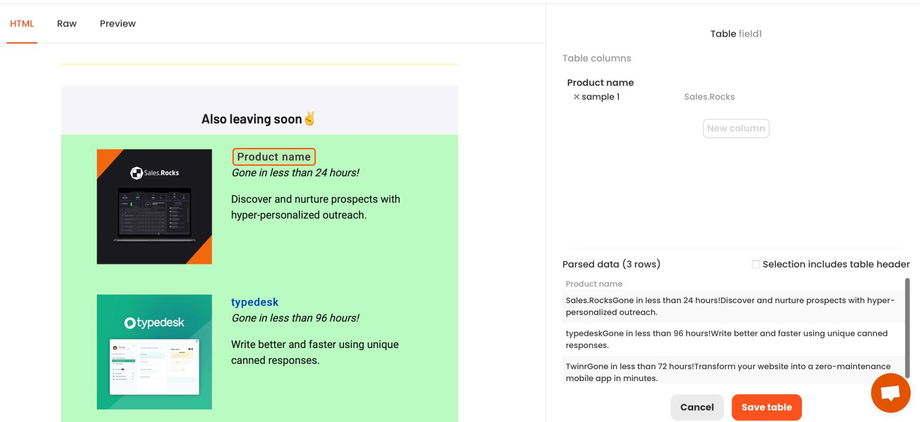Screen dimensions: 920x422
Task: Click the Sales.Rocks parsed data row
Action: click(730, 306)
